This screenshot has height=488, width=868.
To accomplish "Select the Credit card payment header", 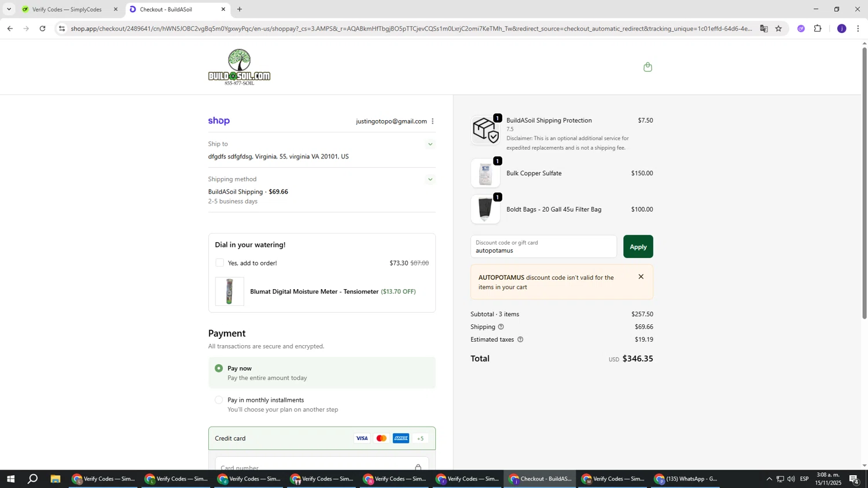I will click(x=321, y=438).
